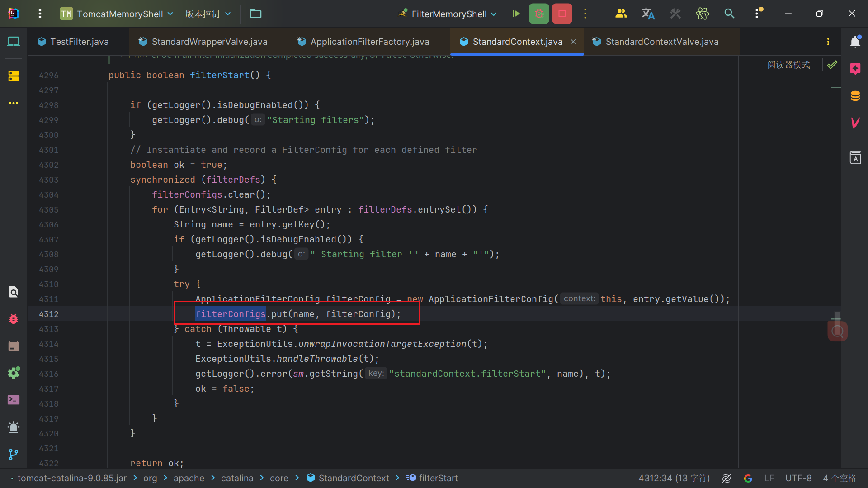Open the Services gear tool window
The width and height of the screenshot is (868, 488).
[14, 373]
